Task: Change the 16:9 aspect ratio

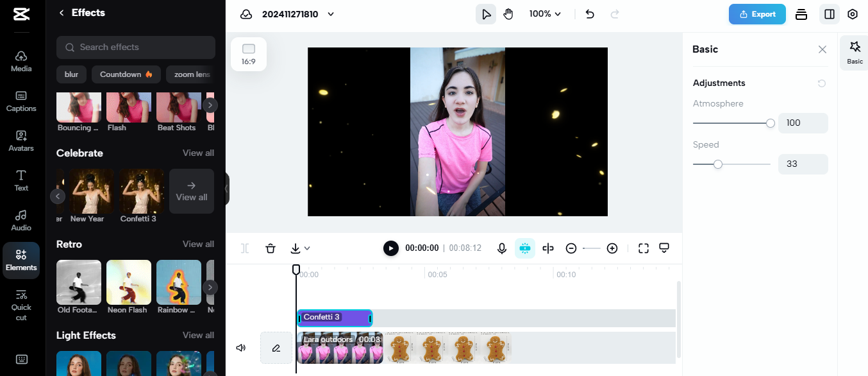Action: (249, 54)
